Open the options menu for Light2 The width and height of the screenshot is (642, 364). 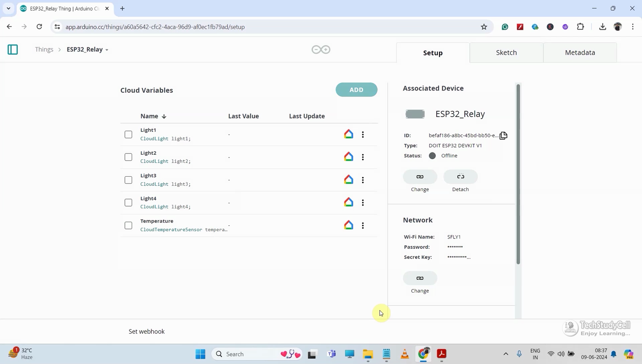pyautogui.click(x=363, y=157)
